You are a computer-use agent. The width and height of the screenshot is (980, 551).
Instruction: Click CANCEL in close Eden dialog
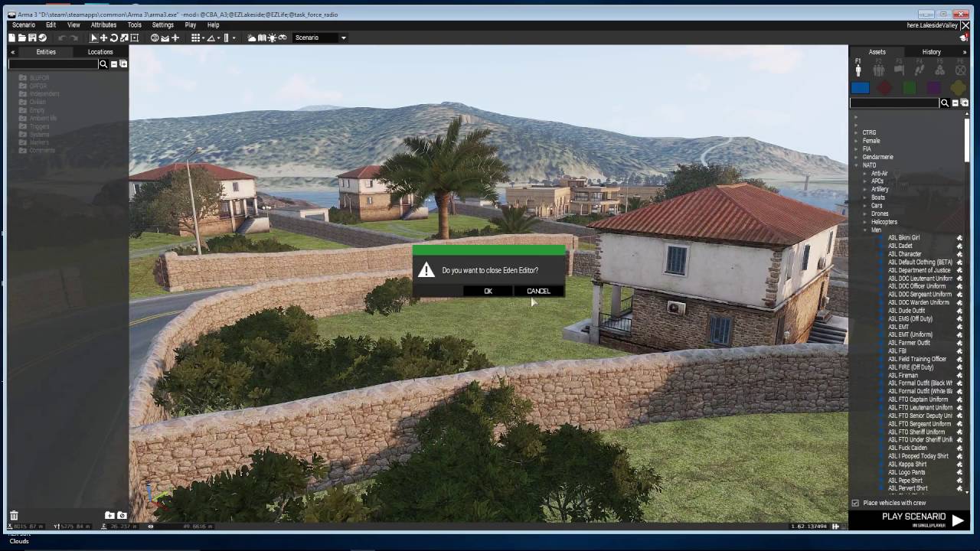click(538, 291)
